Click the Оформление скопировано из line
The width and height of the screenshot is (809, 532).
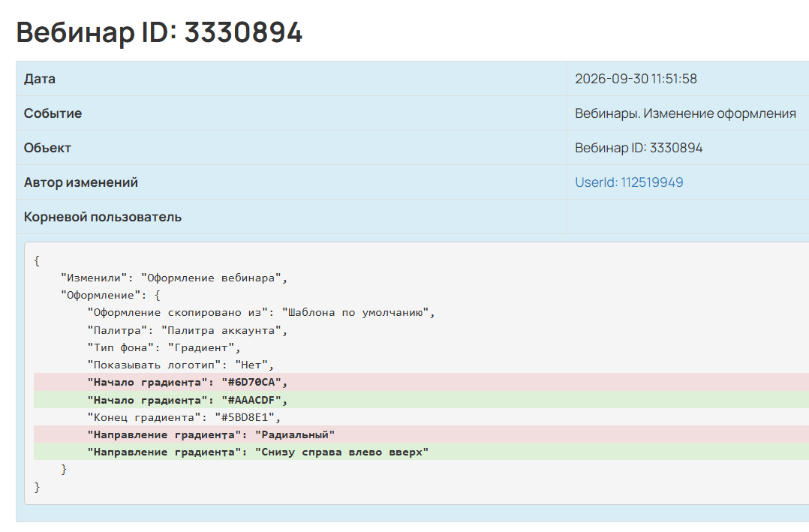tap(261, 313)
